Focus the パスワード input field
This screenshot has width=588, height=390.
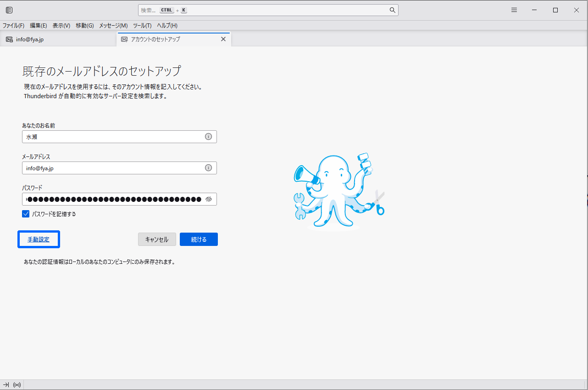click(x=119, y=199)
